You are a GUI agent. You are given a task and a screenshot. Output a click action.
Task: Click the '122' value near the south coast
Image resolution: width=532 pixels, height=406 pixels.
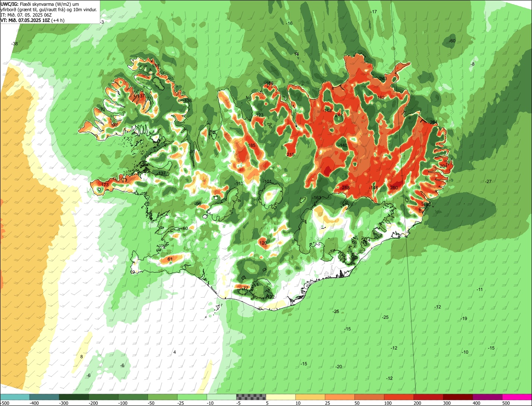click(x=271, y=297)
